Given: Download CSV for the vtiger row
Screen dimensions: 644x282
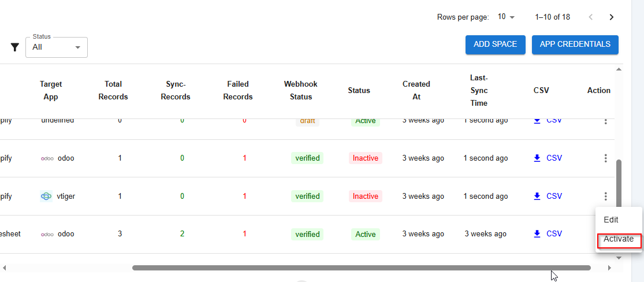Looking at the screenshot, I should (548, 196).
